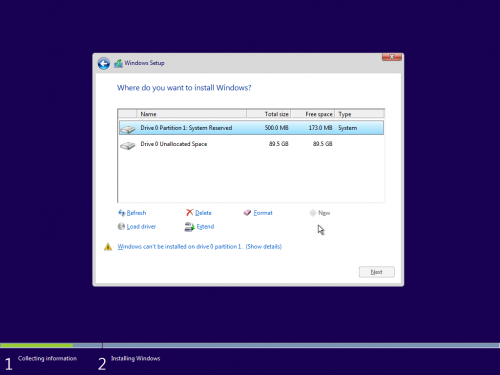Close the Windows Setup dialog
The image size is (500, 375).
coord(392,57)
